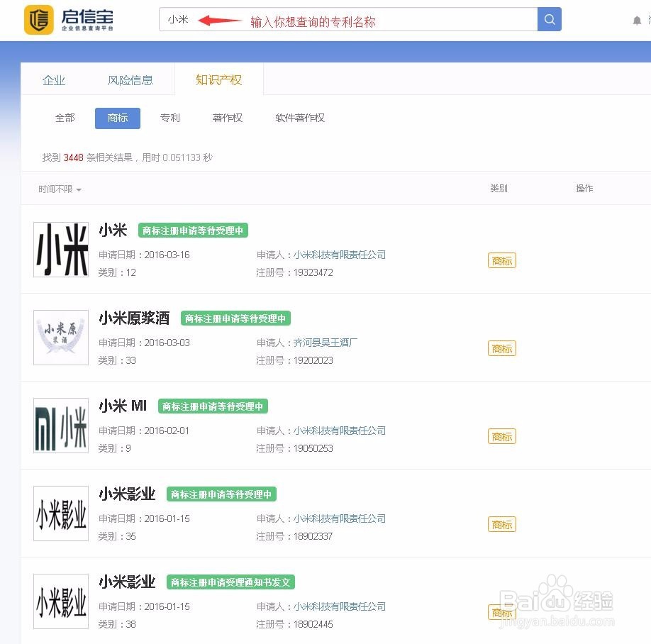
Task: Switch to the 企业 tab
Action: tap(54, 79)
